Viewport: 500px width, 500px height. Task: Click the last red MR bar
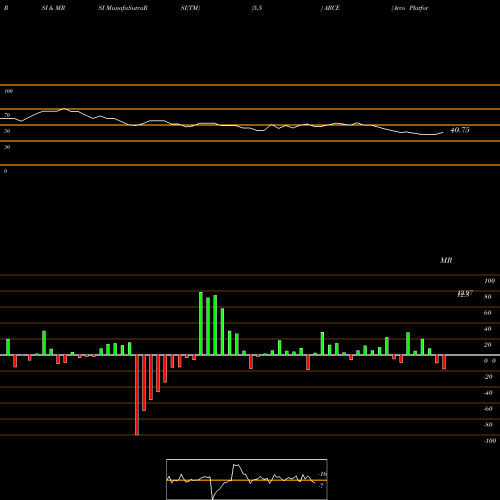444,362
